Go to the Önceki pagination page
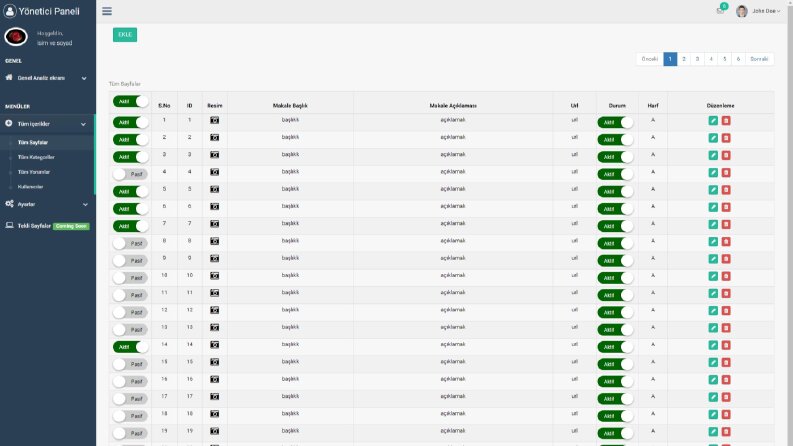Image resolution: width=793 pixels, height=446 pixels. tap(649, 59)
